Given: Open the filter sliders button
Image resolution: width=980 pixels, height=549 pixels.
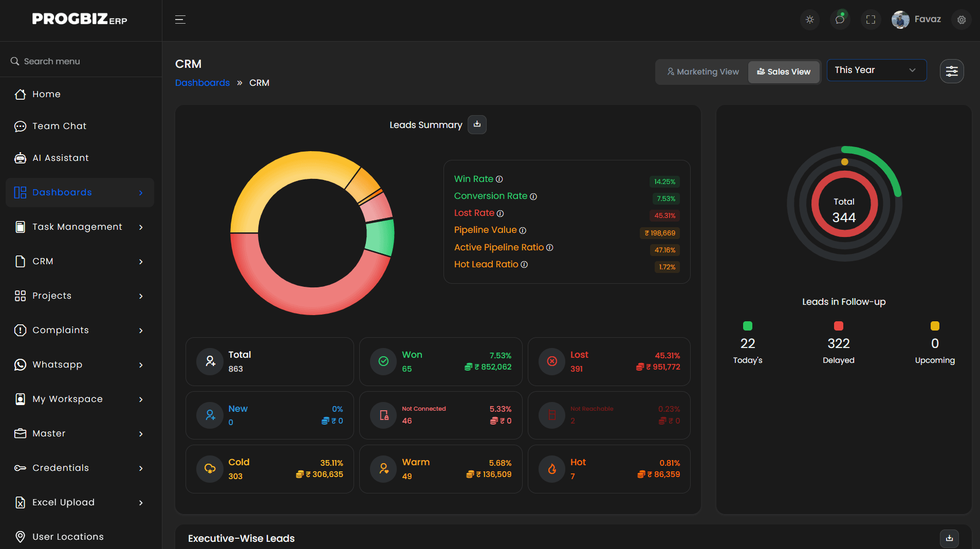Looking at the screenshot, I should point(952,71).
